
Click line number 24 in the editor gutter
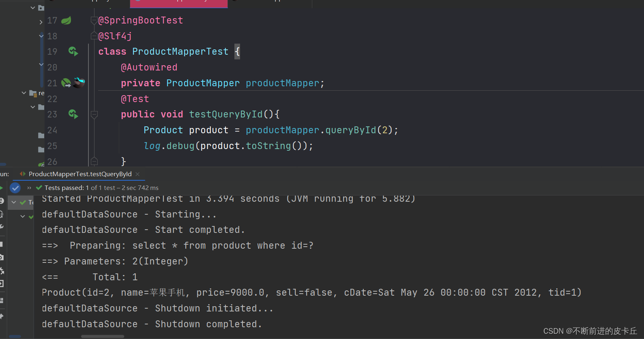(x=52, y=130)
